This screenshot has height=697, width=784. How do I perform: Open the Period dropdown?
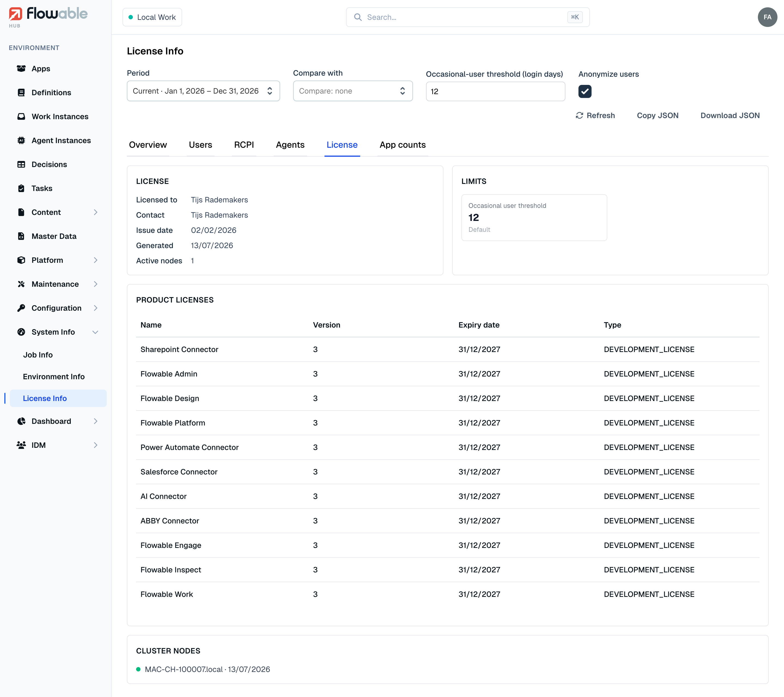[x=203, y=91]
